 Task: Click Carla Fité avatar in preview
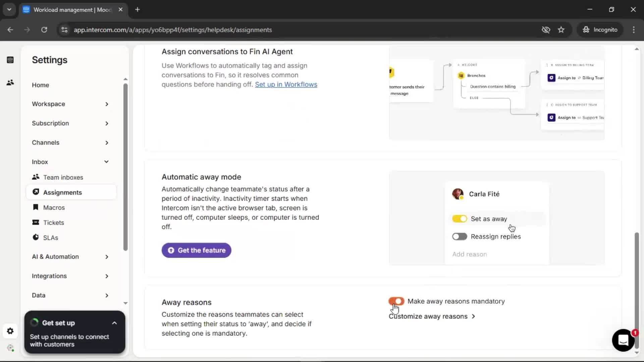[x=458, y=194]
